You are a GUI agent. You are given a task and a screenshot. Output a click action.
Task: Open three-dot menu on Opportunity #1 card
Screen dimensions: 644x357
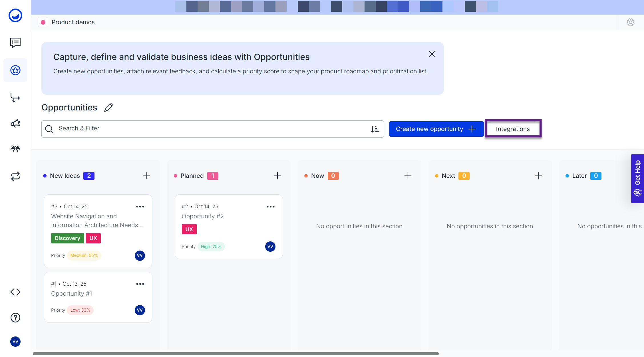(140, 284)
